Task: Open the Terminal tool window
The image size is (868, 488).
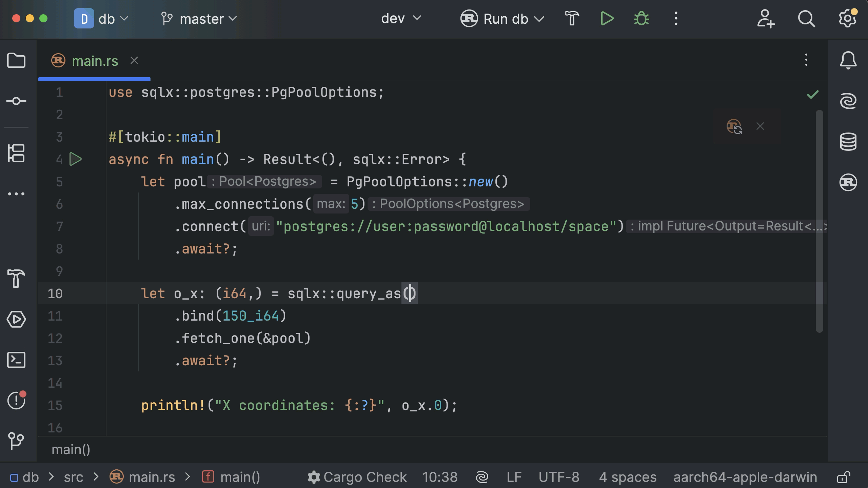Action: pyautogui.click(x=16, y=360)
